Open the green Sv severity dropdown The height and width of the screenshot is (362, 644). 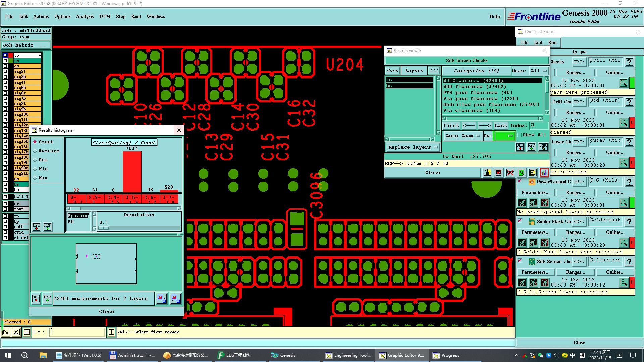click(x=504, y=136)
